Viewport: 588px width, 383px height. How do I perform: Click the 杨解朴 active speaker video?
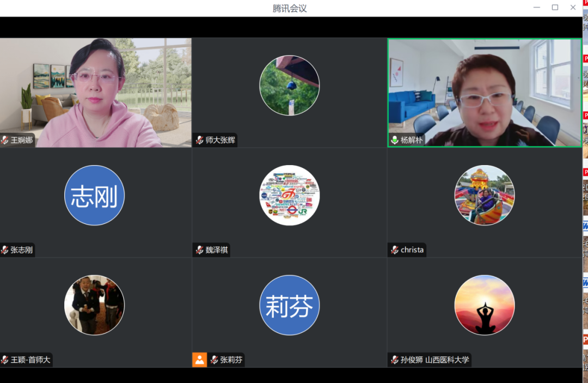pyautogui.click(x=484, y=93)
